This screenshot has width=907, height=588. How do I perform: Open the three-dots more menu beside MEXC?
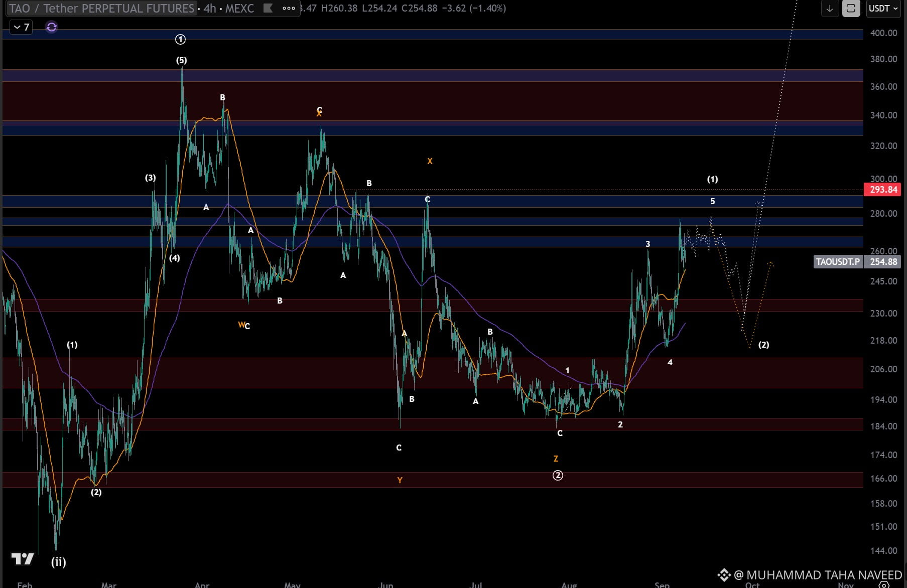289,8
